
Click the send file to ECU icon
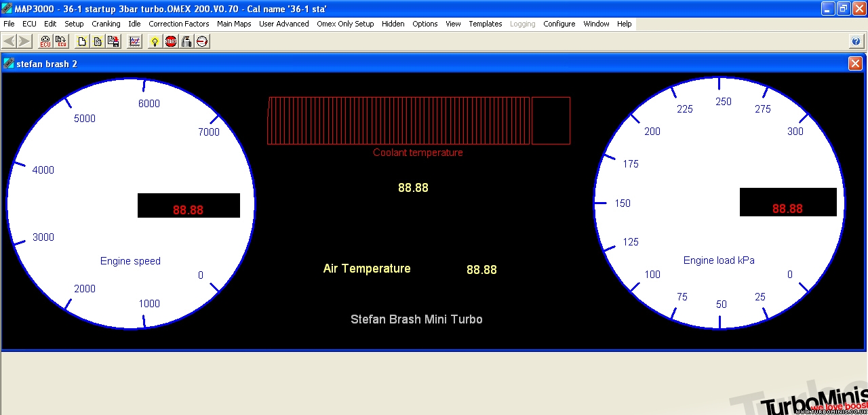pos(62,42)
